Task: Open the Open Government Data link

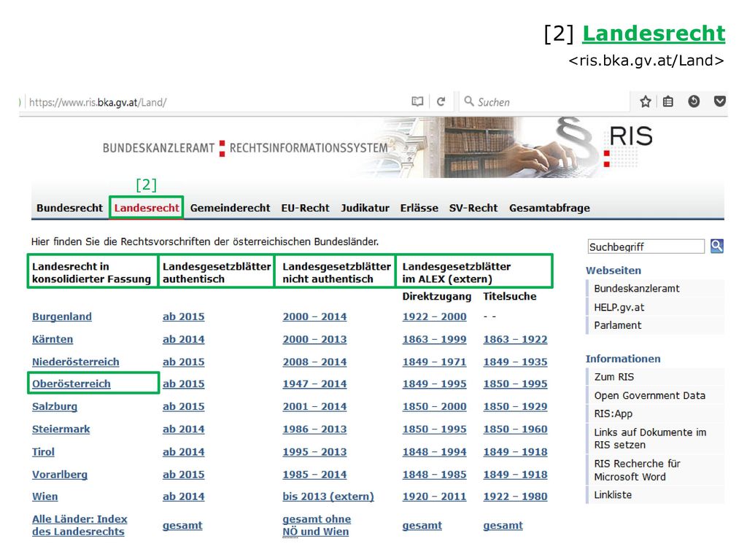Action: pos(649,396)
